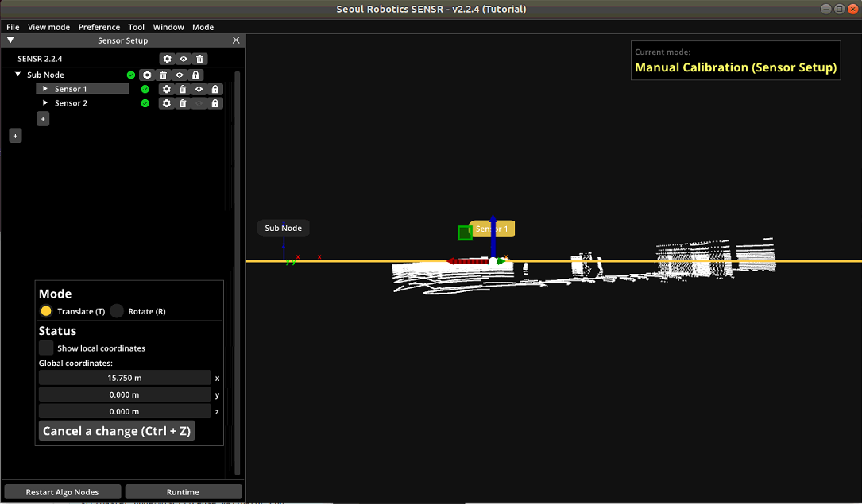Hide Sensor 1 using its eye icon
862x504 pixels.
click(x=199, y=89)
